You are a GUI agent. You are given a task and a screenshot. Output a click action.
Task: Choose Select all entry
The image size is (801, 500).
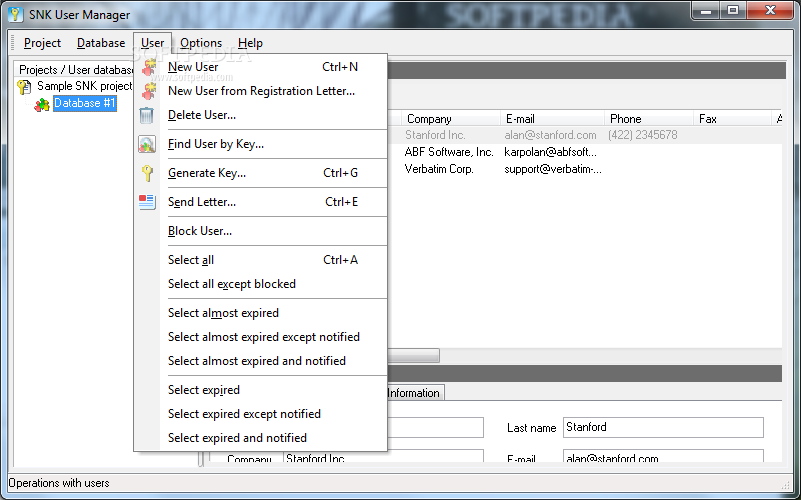tap(261, 260)
